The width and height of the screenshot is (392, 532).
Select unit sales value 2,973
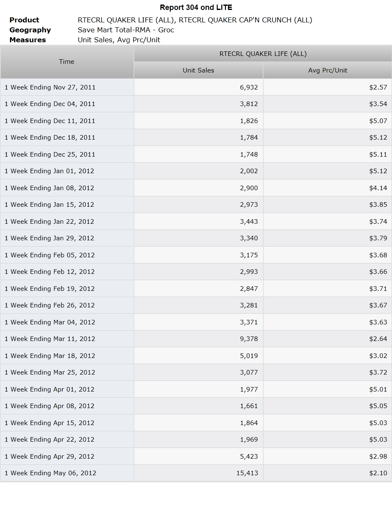pyautogui.click(x=249, y=205)
